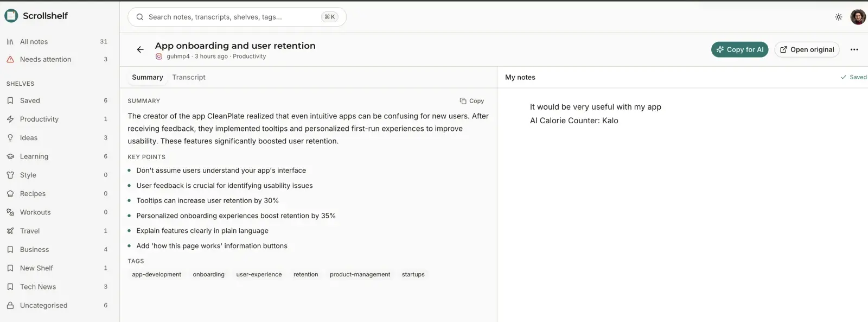This screenshot has width=868, height=322.
Task: Click the magnifier icon in search bar
Action: click(139, 17)
